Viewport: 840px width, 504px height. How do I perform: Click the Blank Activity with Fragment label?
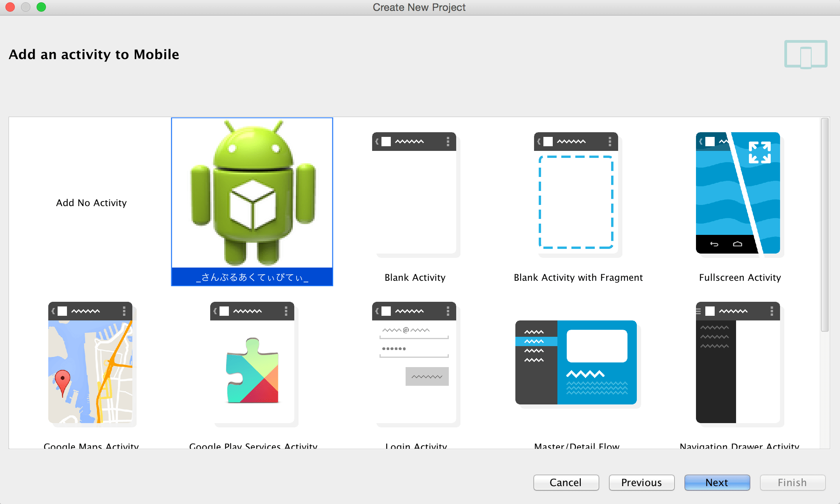pos(578,277)
